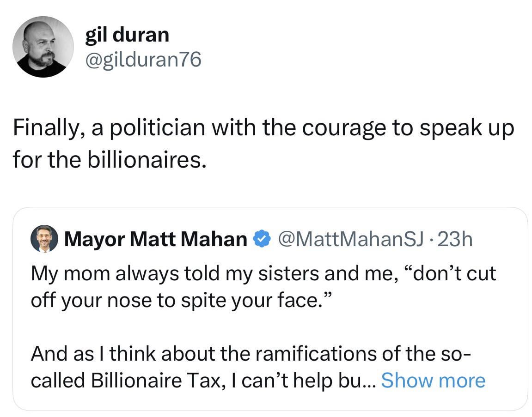532x417 pixels.
Task: Click "off your nose to spite" line
Action: (180, 301)
